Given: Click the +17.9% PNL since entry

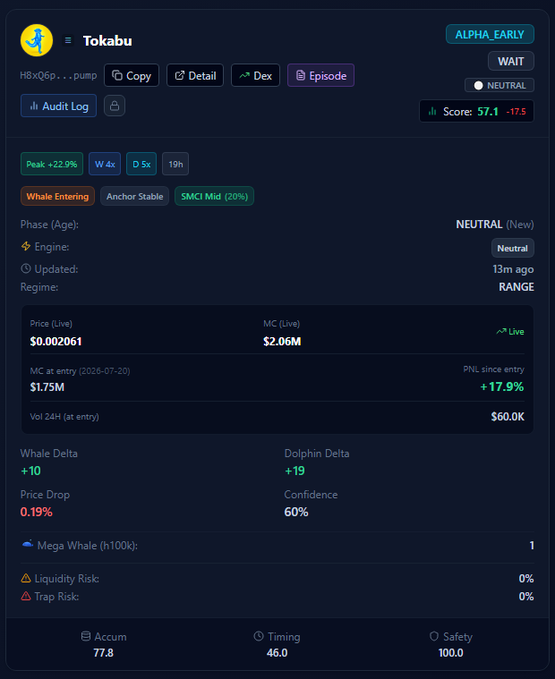Looking at the screenshot, I should (502, 387).
